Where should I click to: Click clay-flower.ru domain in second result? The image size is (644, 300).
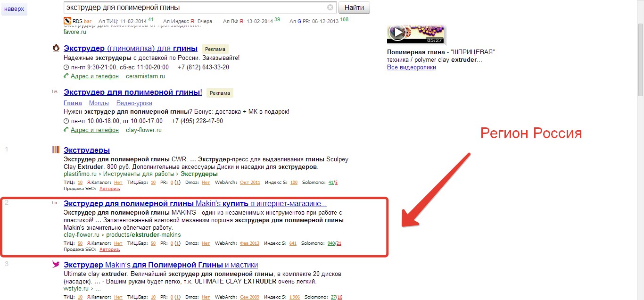(x=82, y=234)
